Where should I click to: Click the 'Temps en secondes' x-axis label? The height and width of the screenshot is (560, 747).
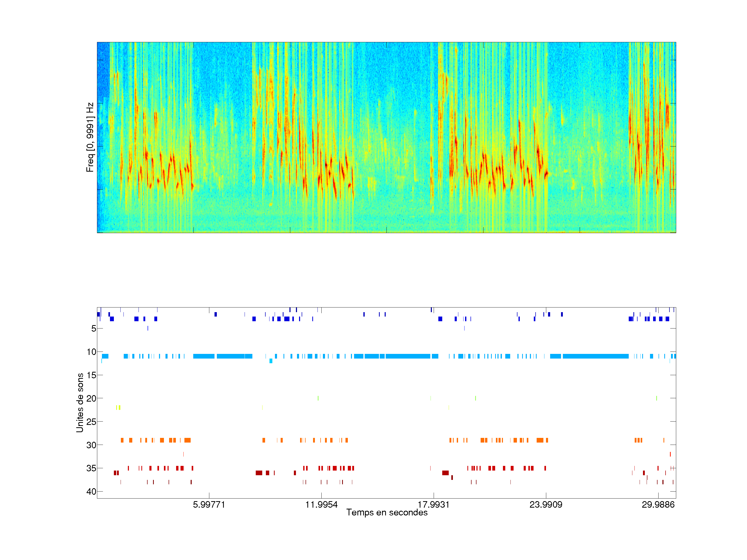(387, 512)
